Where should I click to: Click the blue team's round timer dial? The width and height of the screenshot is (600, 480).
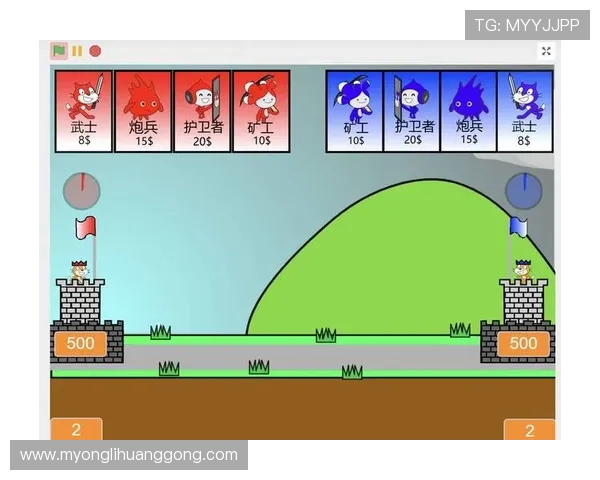(x=523, y=189)
